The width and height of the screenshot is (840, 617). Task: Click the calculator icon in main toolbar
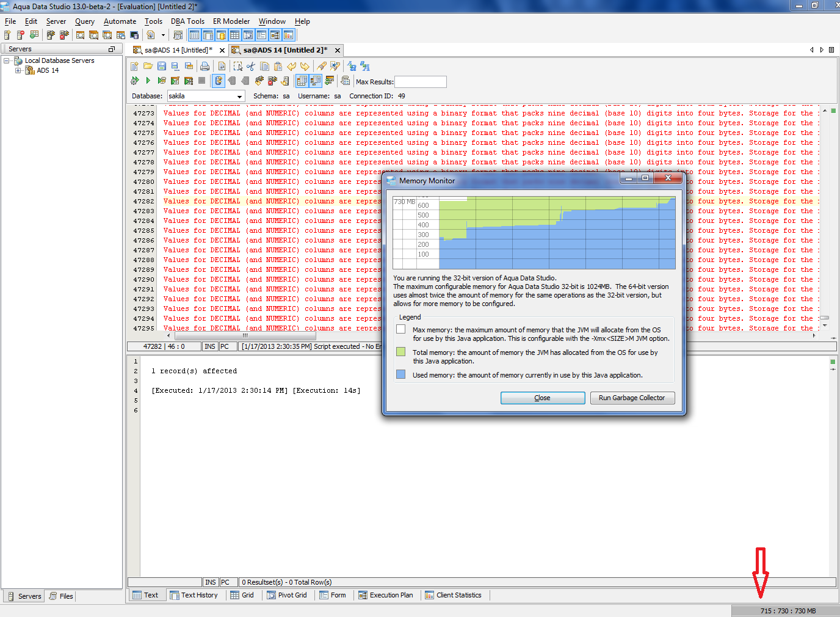point(178,35)
